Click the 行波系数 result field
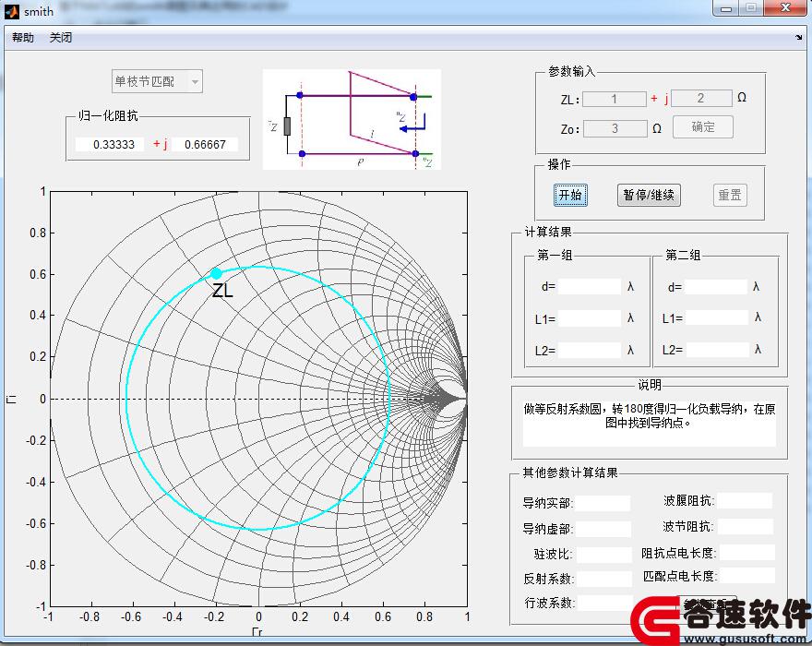The height and width of the screenshot is (646, 812). tap(604, 603)
